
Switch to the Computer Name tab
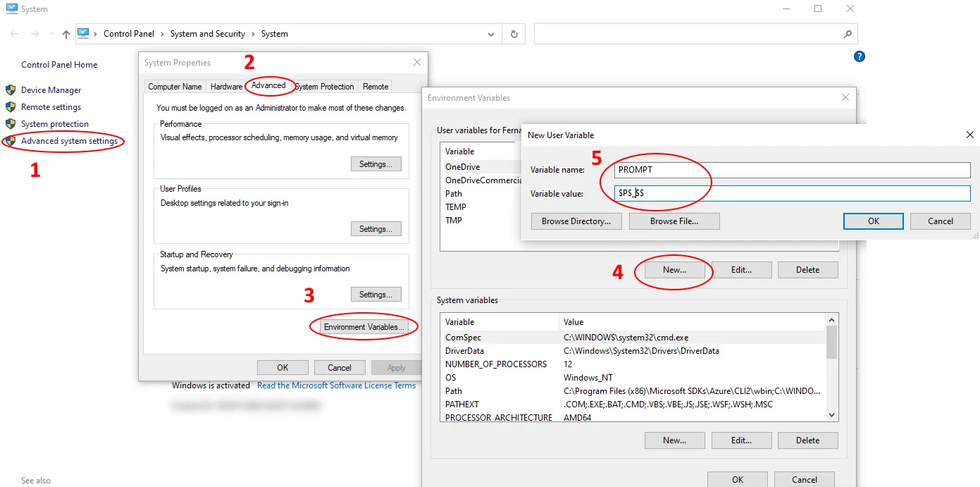174,86
